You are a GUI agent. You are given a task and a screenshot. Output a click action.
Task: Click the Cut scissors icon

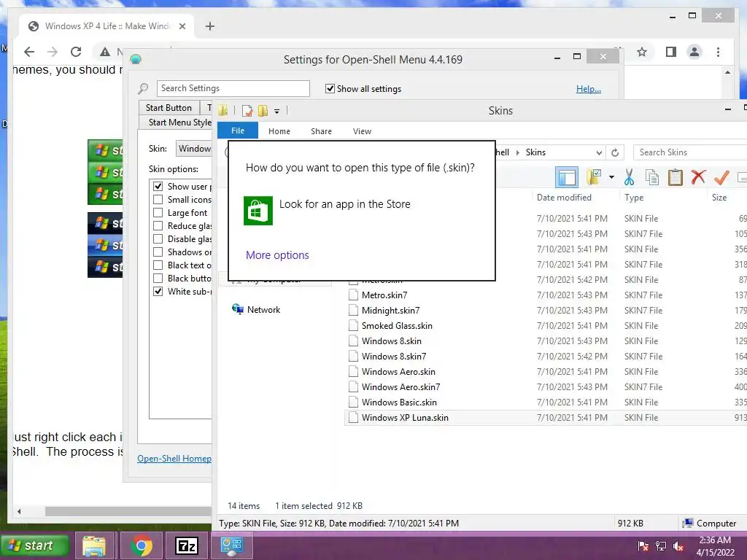[629, 178]
